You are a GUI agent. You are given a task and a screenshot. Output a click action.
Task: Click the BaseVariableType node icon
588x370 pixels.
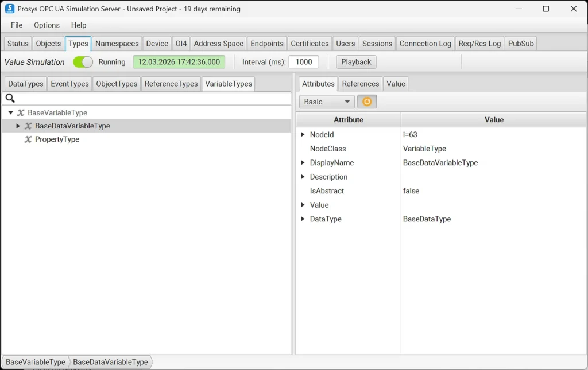pyautogui.click(x=21, y=113)
